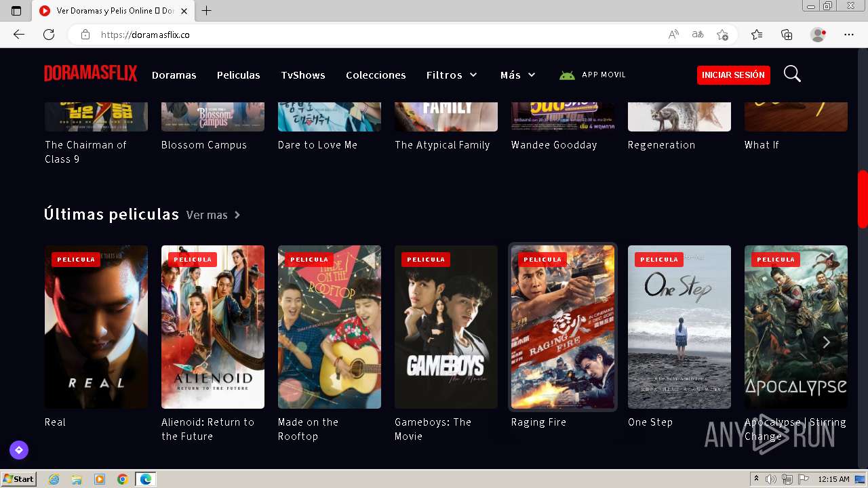Screen dimensions: 868x488
Task: Click Ver mas next to Últimas peliculas
Action: tap(213, 215)
